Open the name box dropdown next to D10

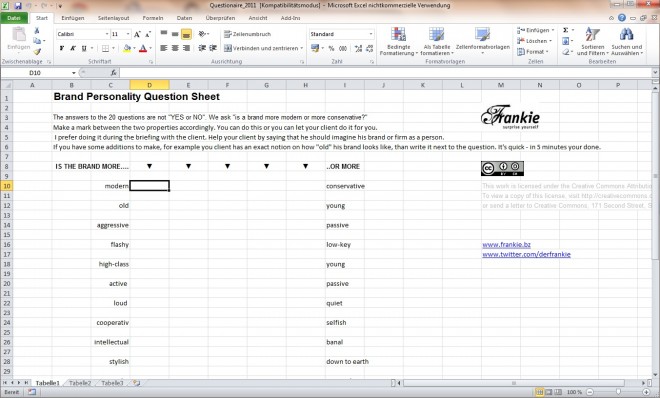coord(74,73)
